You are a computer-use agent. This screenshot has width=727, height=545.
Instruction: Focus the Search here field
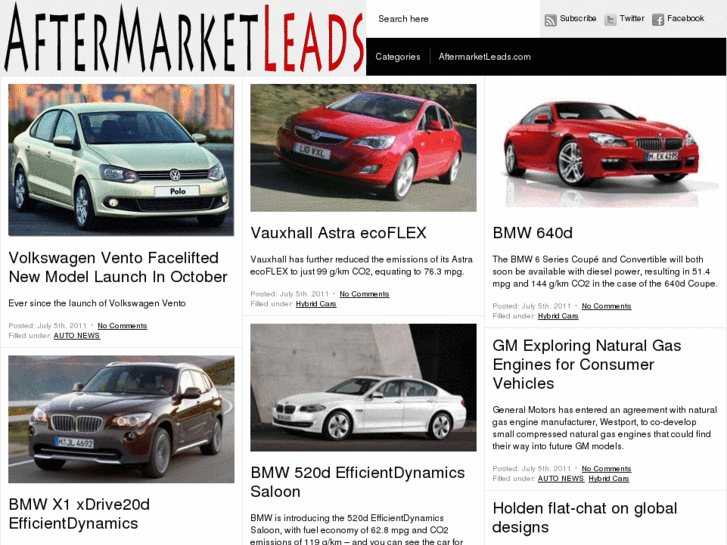453,19
